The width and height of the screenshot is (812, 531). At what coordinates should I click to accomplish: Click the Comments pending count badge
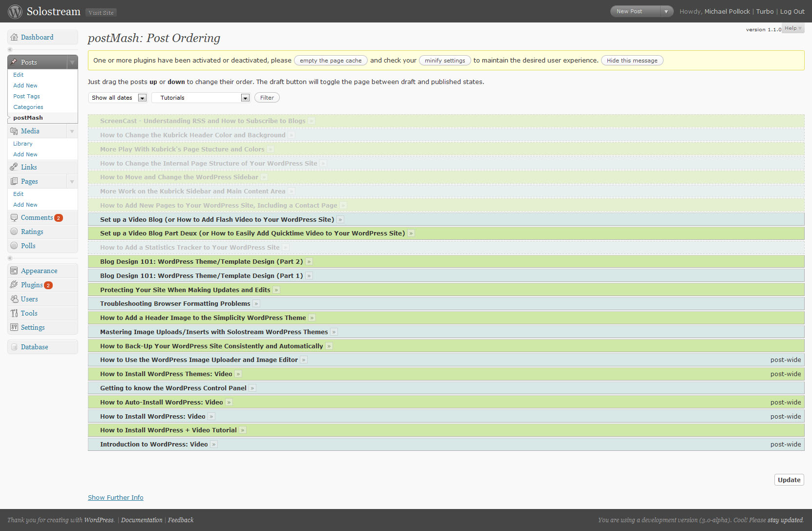click(59, 218)
